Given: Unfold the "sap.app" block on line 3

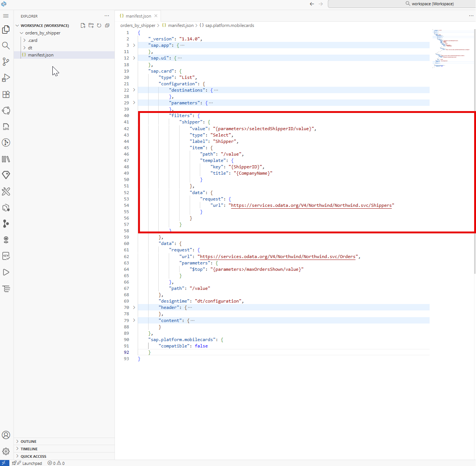Looking at the screenshot, I should point(134,45).
